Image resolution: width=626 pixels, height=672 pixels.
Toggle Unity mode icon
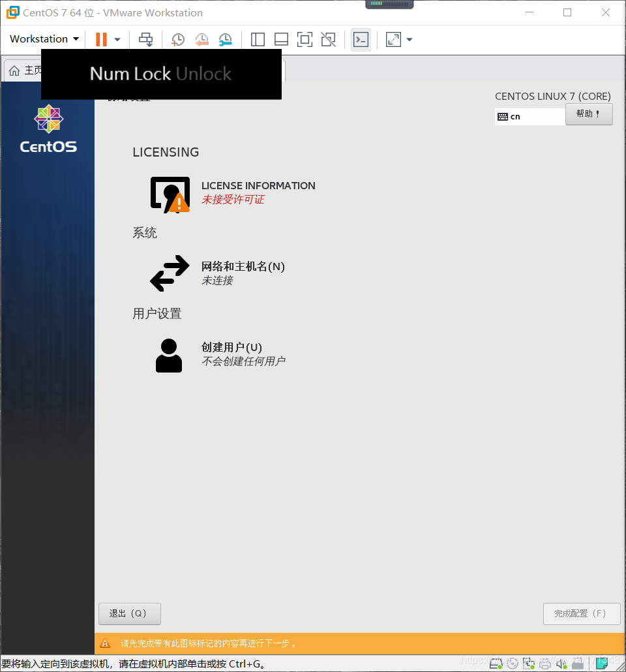tap(328, 39)
